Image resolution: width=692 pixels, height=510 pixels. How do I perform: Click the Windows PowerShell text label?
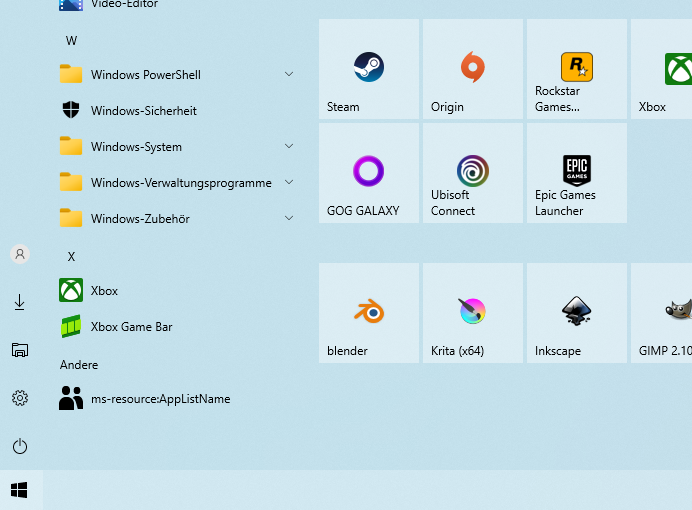(x=146, y=75)
